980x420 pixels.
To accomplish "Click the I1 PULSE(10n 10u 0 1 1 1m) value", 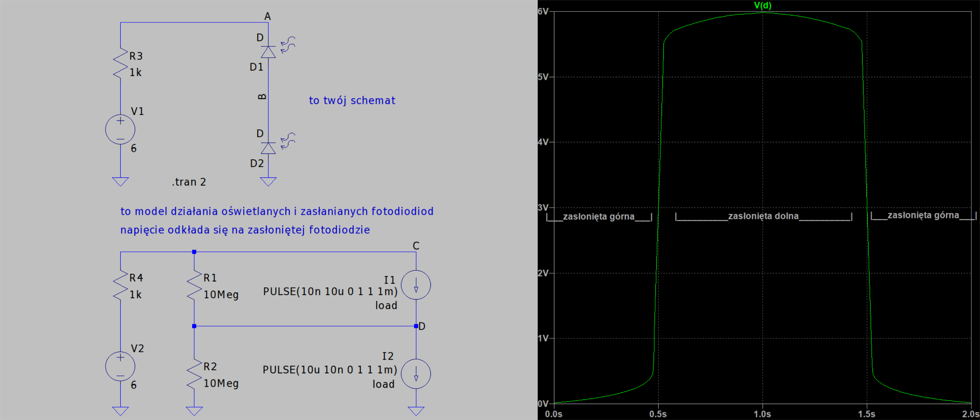I will click(x=330, y=292).
